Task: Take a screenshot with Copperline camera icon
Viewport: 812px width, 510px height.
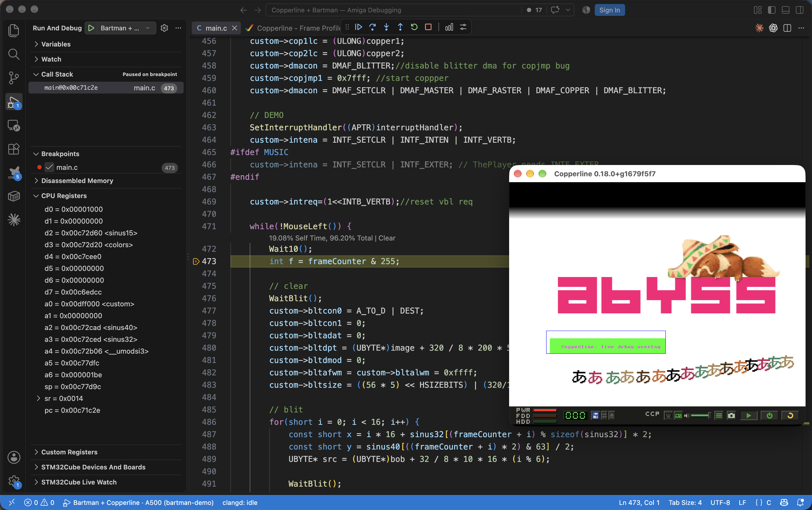Action: pos(731,416)
